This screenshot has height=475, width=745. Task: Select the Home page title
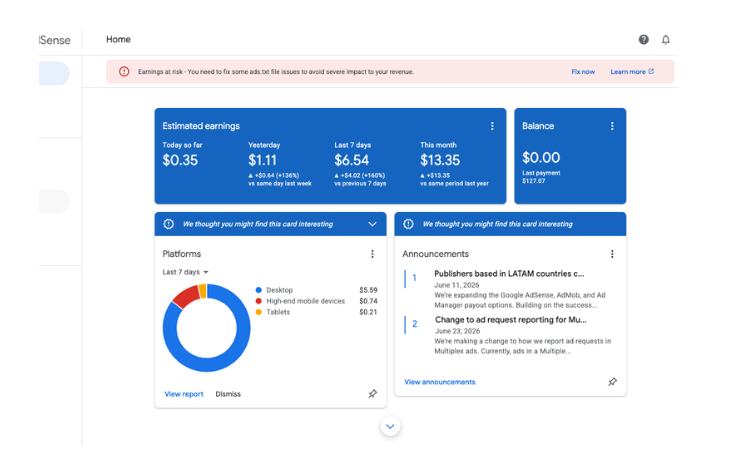click(118, 39)
